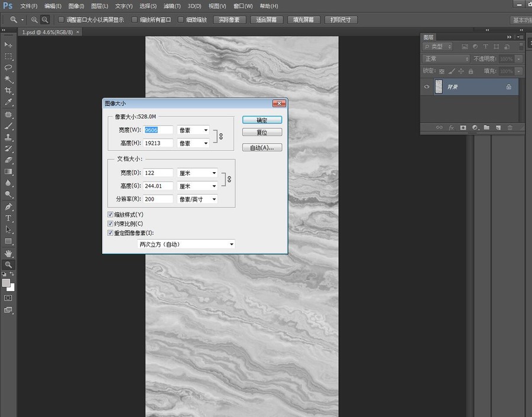Add a layer mask
The height and width of the screenshot is (417, 532).
pyautogui.click(x=463, y=127)
